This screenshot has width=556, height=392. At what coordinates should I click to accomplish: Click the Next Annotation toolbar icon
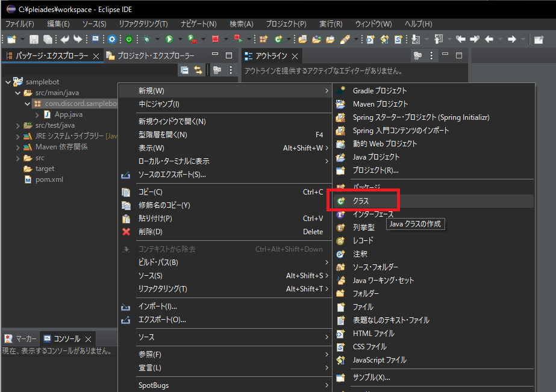coord(416,39)
